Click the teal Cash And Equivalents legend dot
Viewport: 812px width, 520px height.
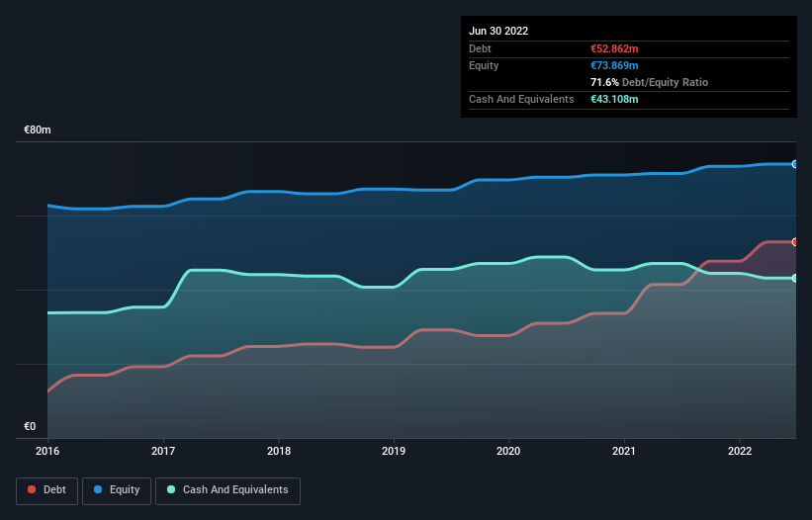coord(171,489)
